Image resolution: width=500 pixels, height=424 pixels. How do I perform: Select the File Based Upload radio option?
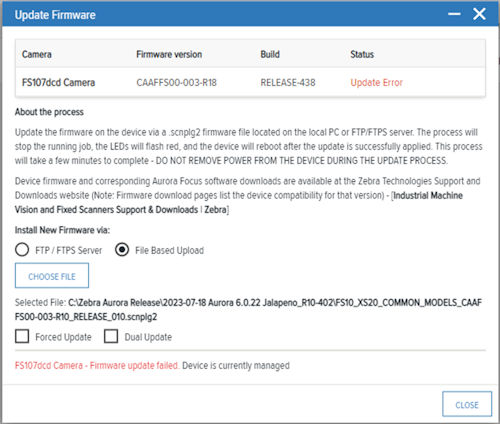(122, 250)
